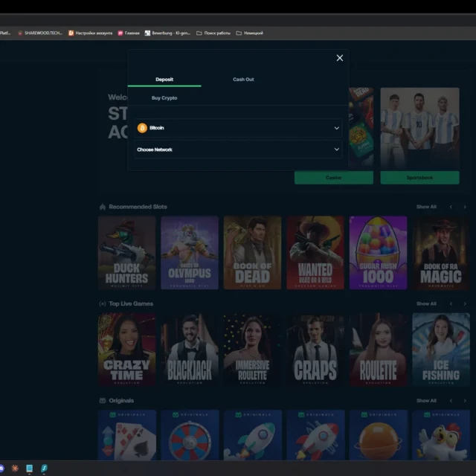Click the Originals section icon
Image resolution: width=476 pixels, height=476 pixels.
pos(103,401)
